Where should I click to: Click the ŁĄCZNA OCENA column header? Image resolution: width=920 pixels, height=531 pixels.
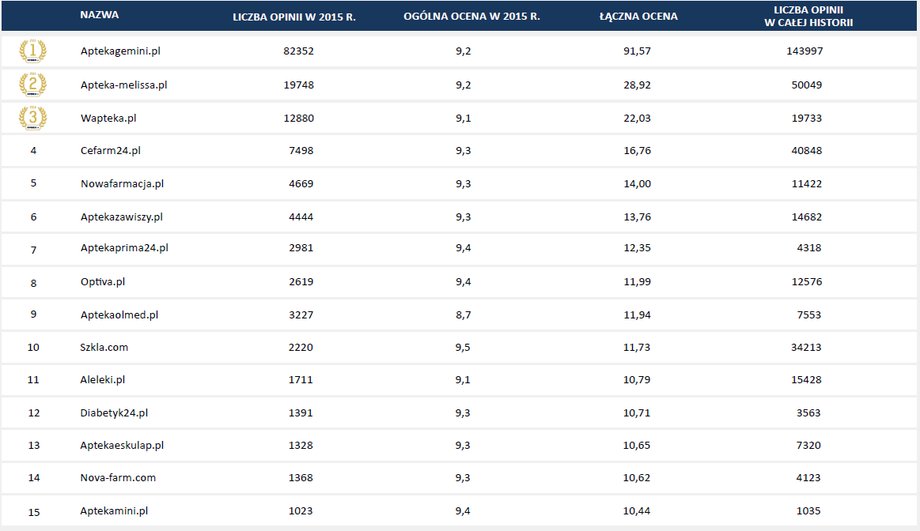click(638, 16)
